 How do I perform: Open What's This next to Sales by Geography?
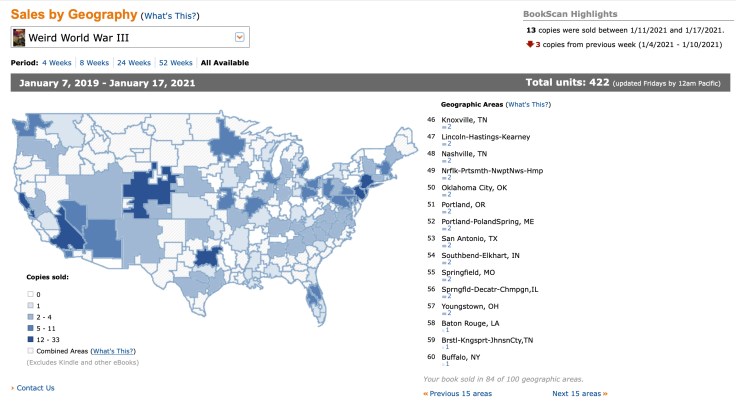[169, 16]
